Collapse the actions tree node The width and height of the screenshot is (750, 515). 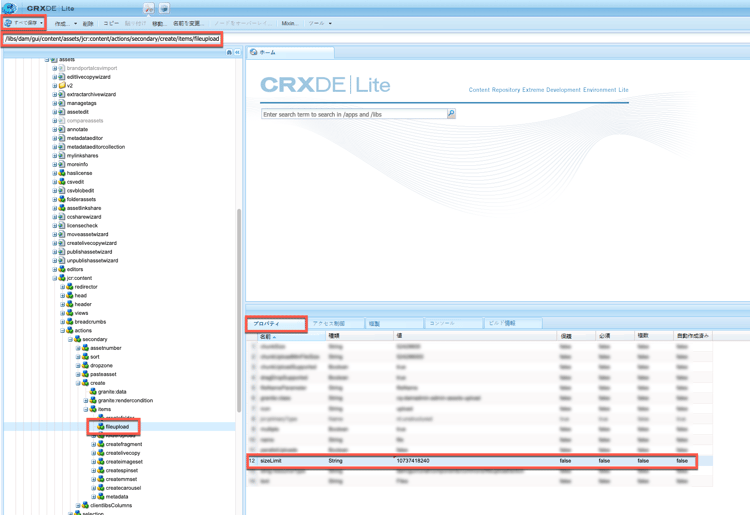tap(63, 330)
